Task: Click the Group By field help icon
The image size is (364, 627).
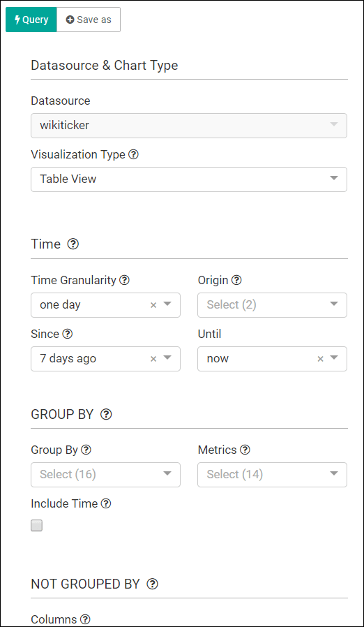Action: [86, 450]
